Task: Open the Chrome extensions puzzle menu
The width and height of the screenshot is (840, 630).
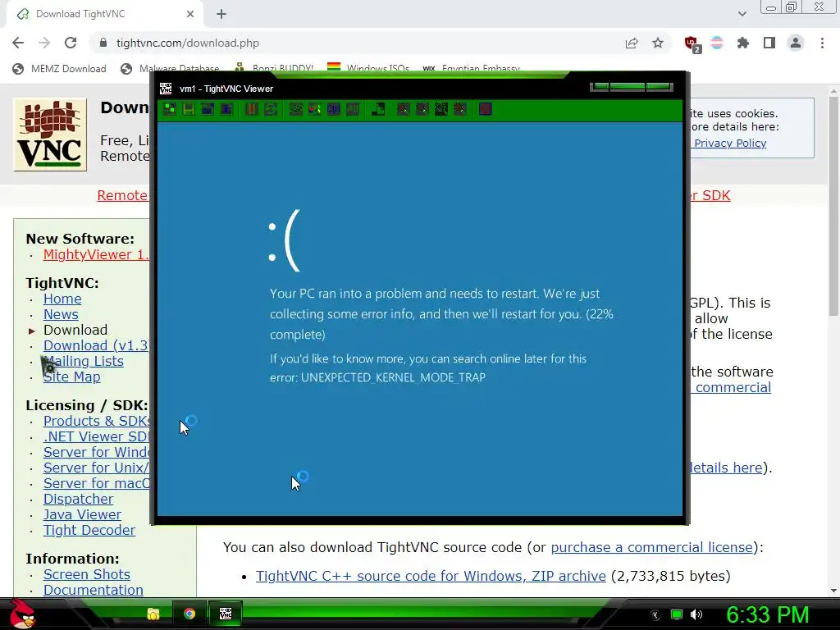Action: pos(743,43)
